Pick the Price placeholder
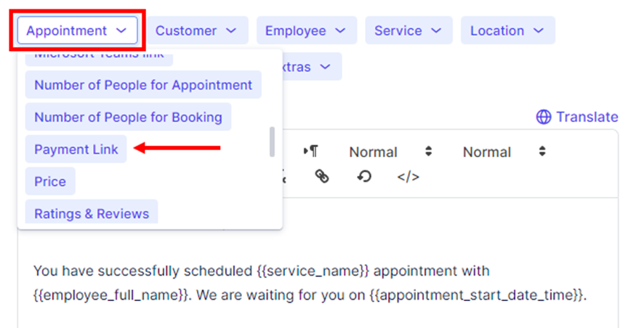The width and height of the screenshot is (644, 328). (50, 181)
